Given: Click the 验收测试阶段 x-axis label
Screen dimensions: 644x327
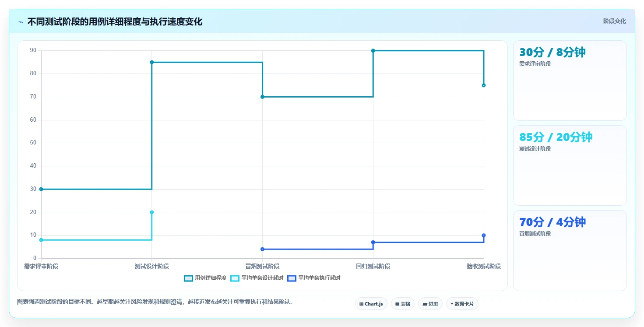Looking at the screenshot, I should coord(484,266).
